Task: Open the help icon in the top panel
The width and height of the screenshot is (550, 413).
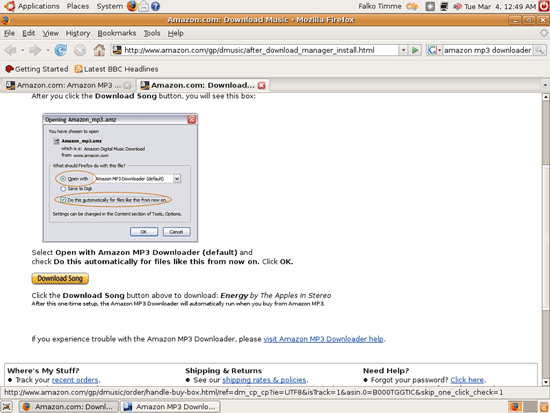Action: tap(155, 6)
